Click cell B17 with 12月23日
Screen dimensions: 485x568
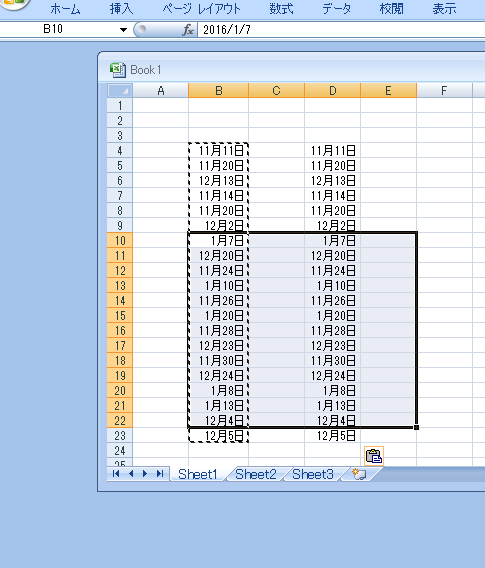point(219,346)
